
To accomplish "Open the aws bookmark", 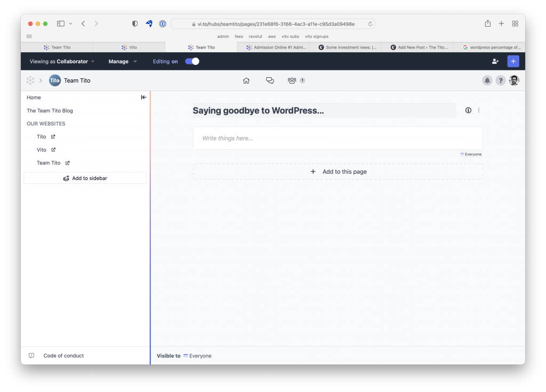I will [x=272, y=37].
